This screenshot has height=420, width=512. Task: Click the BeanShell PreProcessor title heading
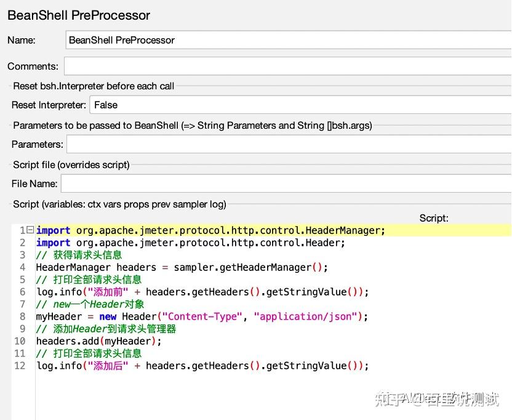(78, 15)
